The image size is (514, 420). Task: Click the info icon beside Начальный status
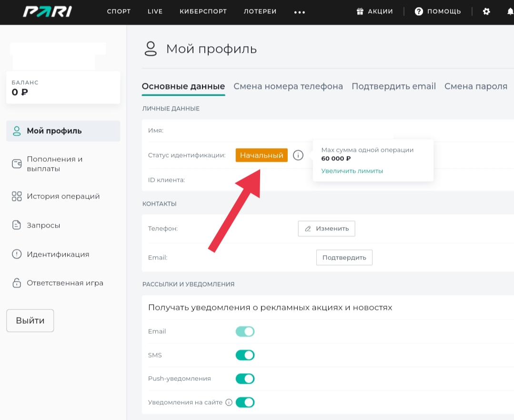pos(298,155)
